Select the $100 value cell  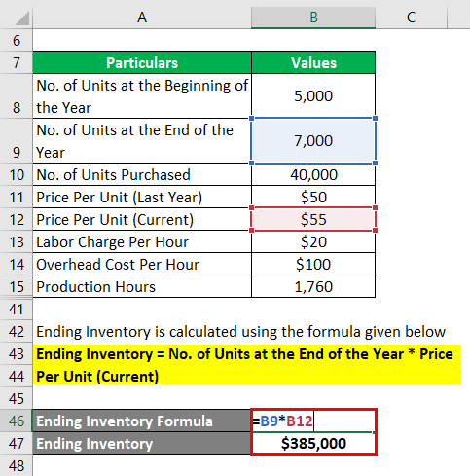click(x=313, y=265)
